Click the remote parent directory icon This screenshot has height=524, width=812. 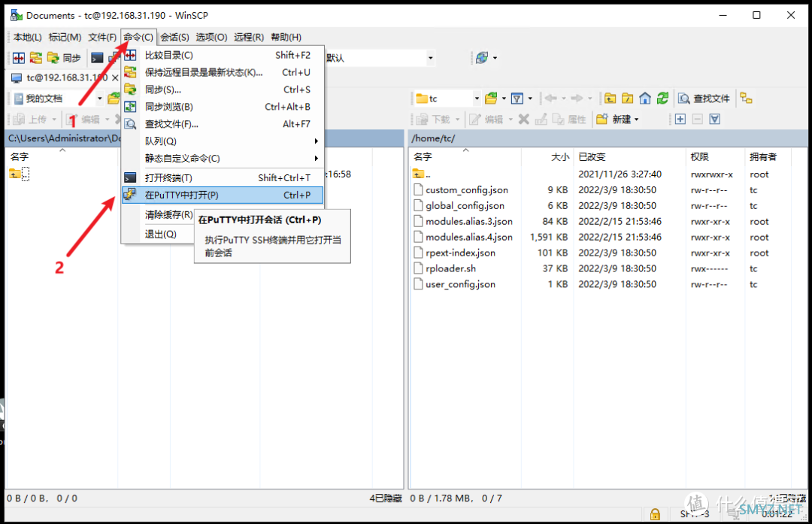610,98
